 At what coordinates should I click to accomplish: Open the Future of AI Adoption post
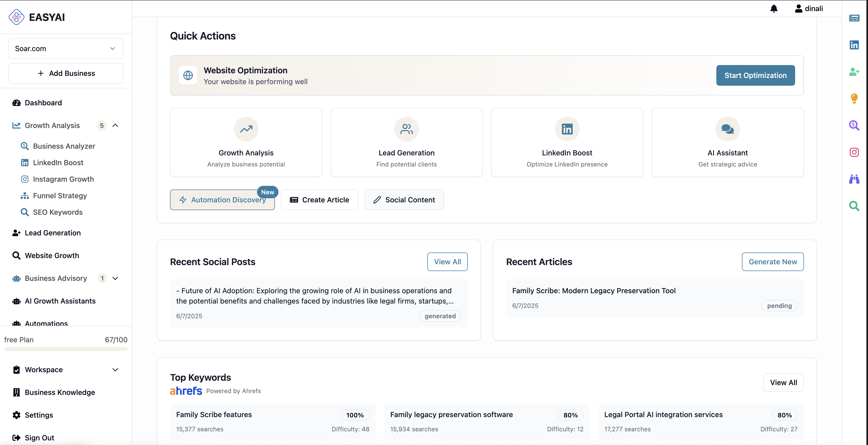pyautogui.click(x=319, y=303)
